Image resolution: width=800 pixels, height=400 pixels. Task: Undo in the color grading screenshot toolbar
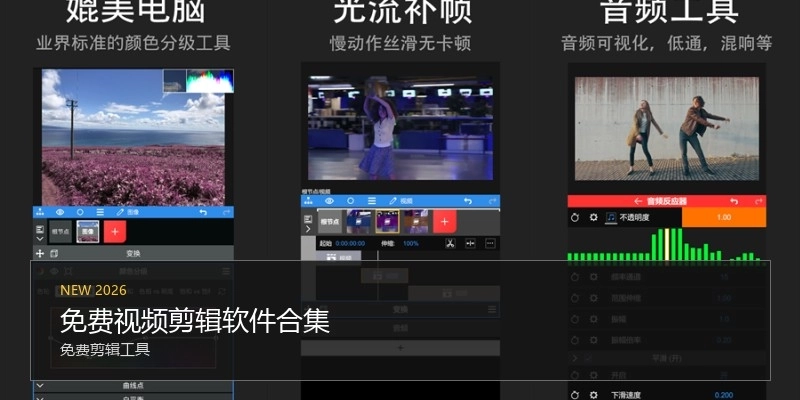[203, 212]
